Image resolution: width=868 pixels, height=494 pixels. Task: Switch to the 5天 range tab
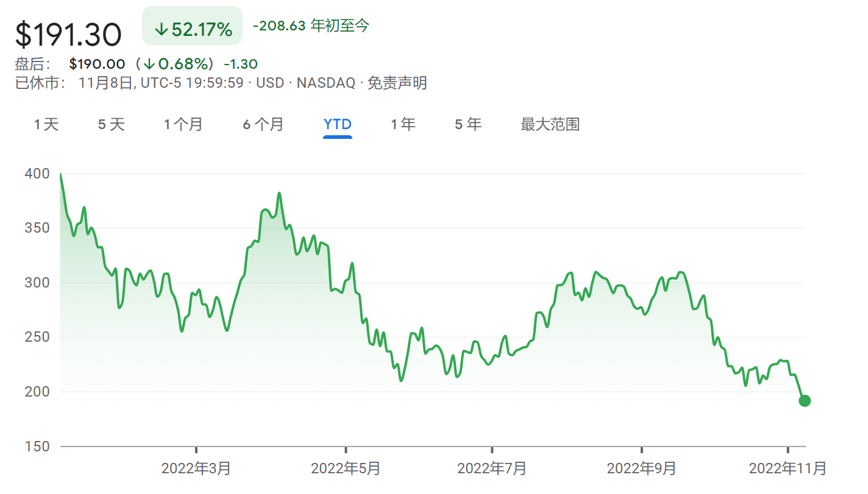pos(111,125)
